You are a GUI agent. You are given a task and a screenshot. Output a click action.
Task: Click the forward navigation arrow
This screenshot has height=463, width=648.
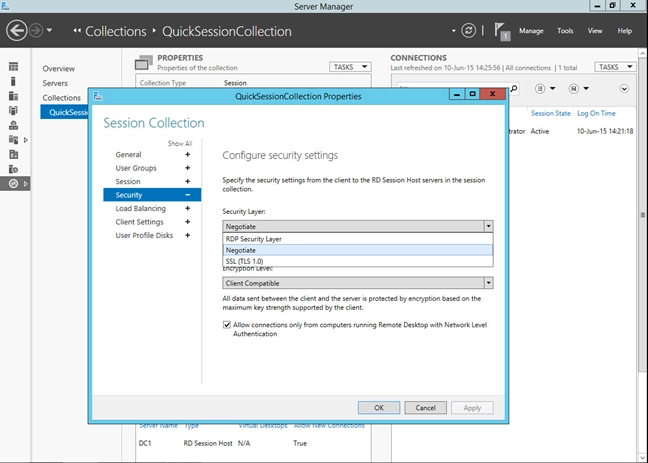pos(36,31)
